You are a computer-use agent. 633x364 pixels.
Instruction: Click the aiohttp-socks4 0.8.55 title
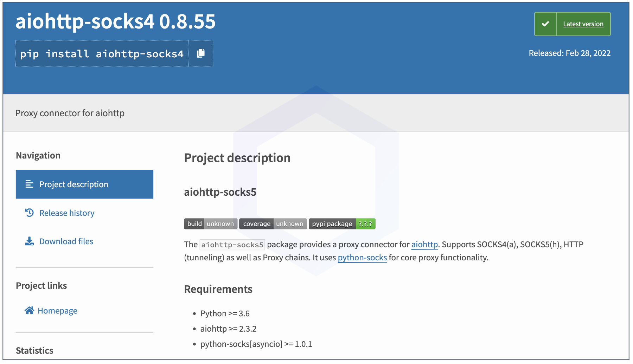(x=115, y=21)
